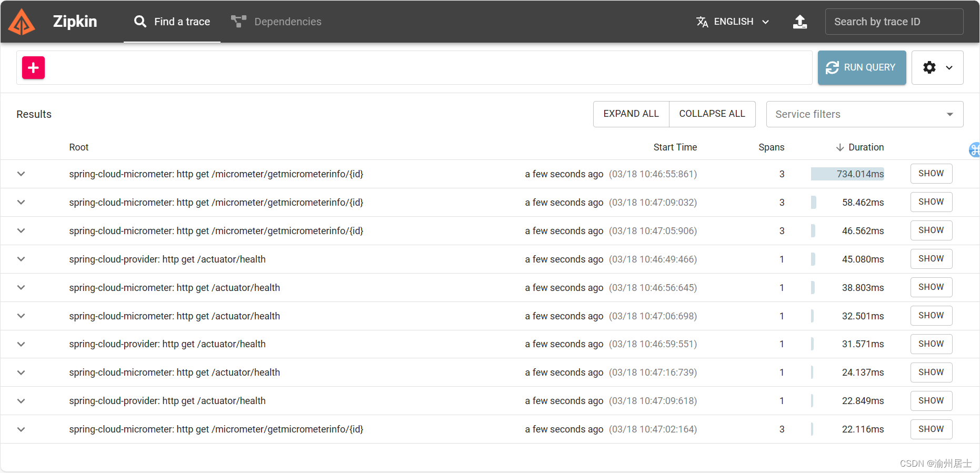Click the Search by trace ID field
Viewport: 980px width, 473px height.
point(894,22)
